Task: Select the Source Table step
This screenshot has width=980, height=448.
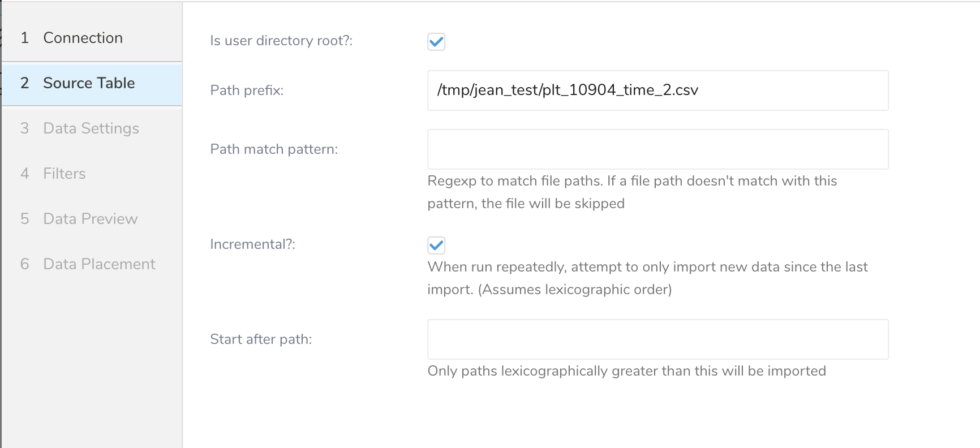Action: pos(89,83)
